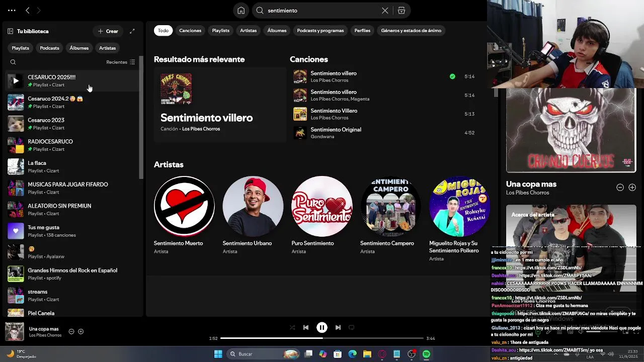Image resolution: width=644 pixels, height=362 pixels.
Task: Click the search box containing 'sentimiento'
Action: pos(322,11)
